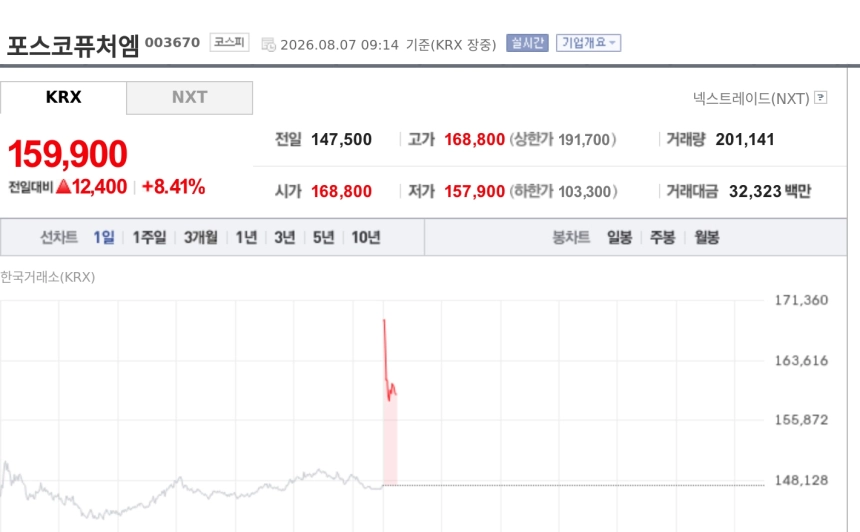Click the 코스피 market badge
The height and width of the screenshot is (532, 860).
[x=229, y=42]
